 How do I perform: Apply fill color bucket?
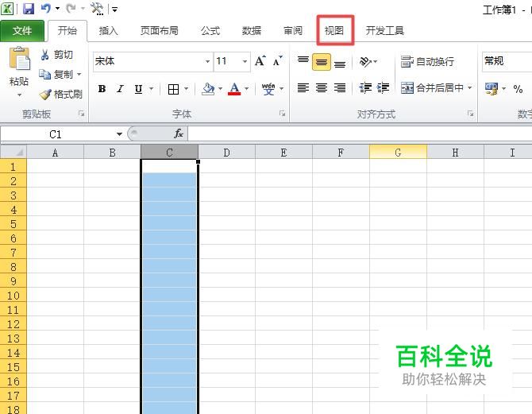[208, 89]
